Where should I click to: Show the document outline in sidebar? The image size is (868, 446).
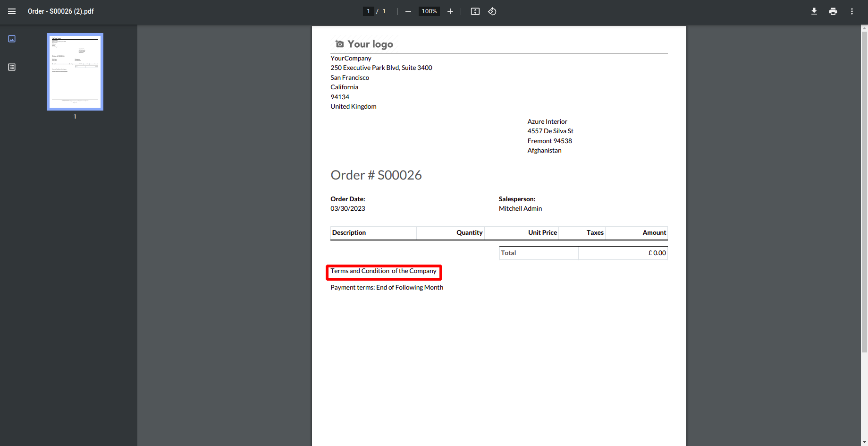[x=12, y=67]
